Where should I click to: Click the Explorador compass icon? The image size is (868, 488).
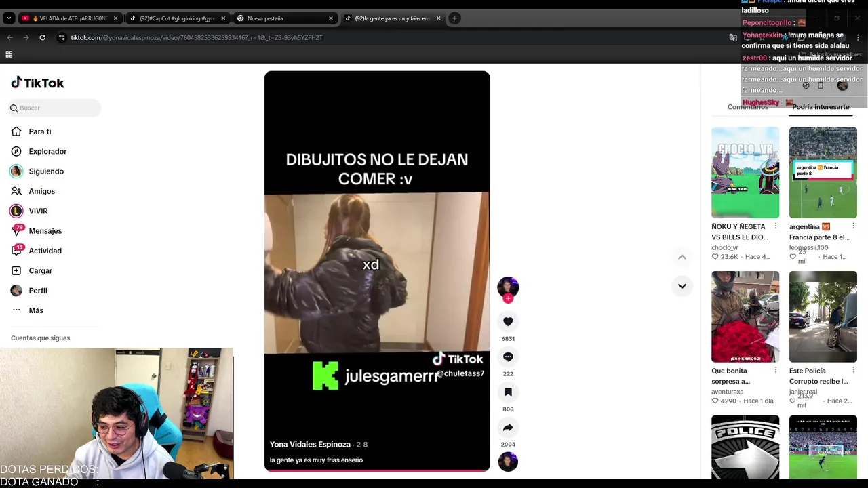16,151
